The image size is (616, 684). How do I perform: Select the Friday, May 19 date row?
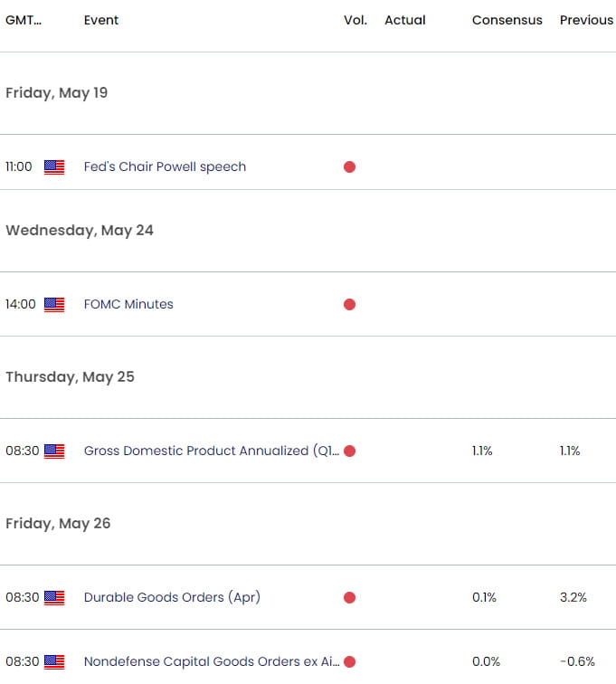56,92
